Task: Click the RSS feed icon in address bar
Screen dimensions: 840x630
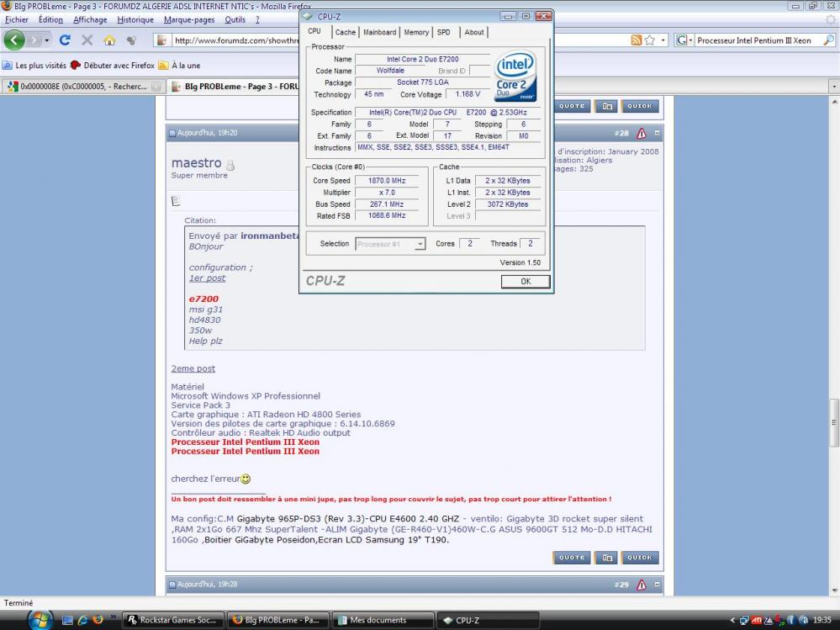Action: pos(636,40)
